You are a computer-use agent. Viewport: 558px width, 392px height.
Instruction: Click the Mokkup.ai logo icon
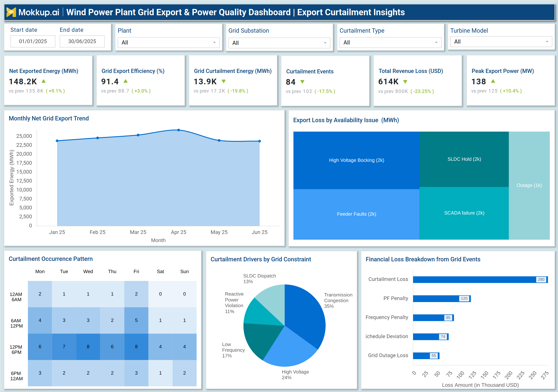tap(11, 12)
